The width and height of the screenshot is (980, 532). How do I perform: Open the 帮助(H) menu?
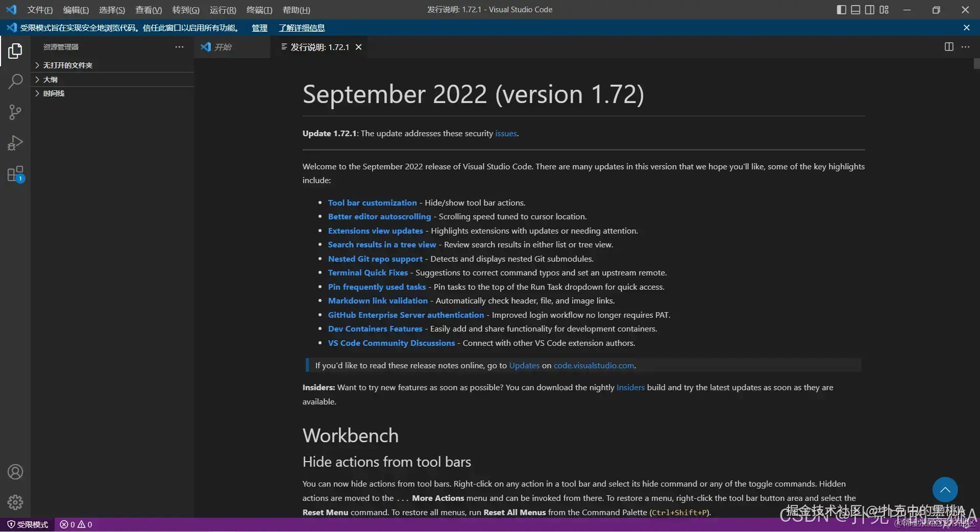point(296,10)
